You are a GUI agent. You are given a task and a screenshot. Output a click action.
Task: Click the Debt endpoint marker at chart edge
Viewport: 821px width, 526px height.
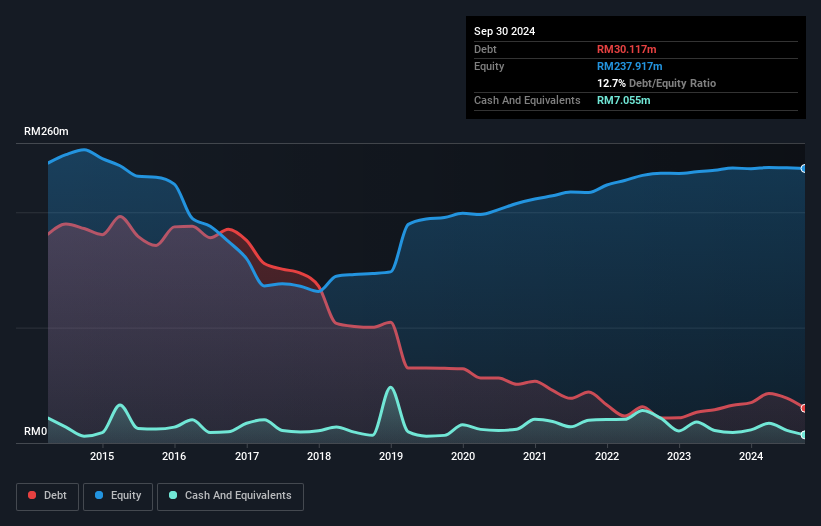pos(803,408)
